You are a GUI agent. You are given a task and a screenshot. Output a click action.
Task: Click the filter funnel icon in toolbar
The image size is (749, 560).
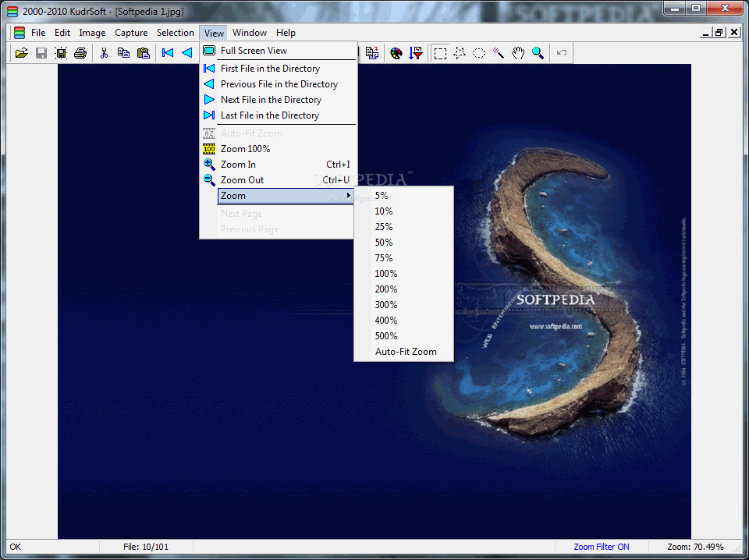click(x=416, y=53)
